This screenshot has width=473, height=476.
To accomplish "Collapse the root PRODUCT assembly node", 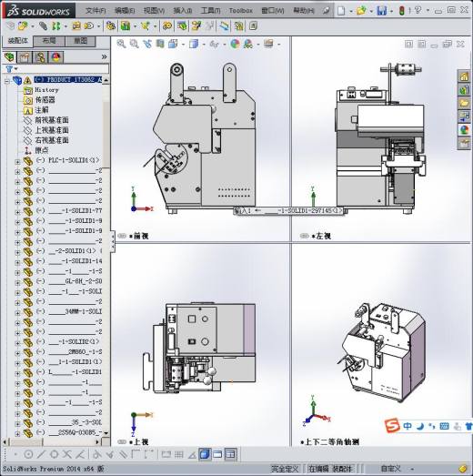I will [x=7, y=81].
